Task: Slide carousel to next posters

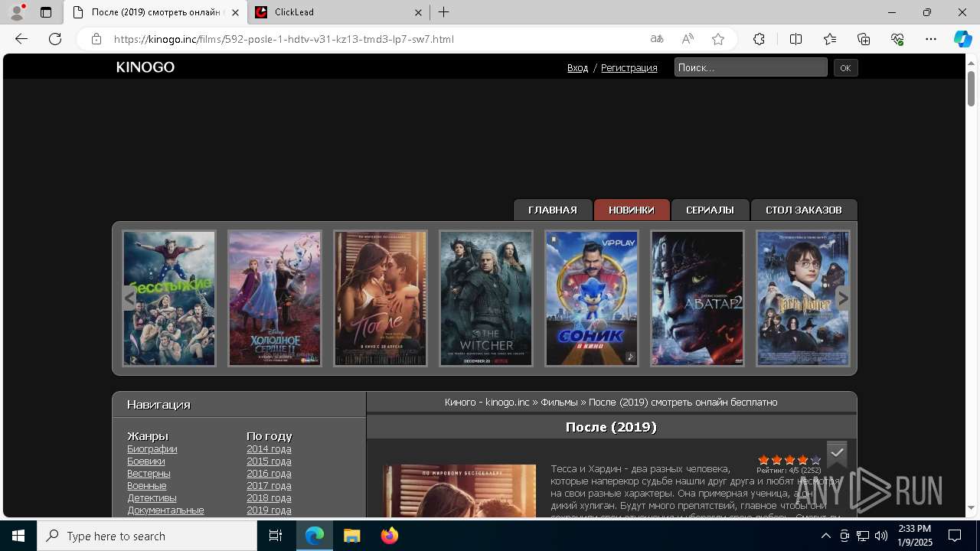Action: pos(843,298)
